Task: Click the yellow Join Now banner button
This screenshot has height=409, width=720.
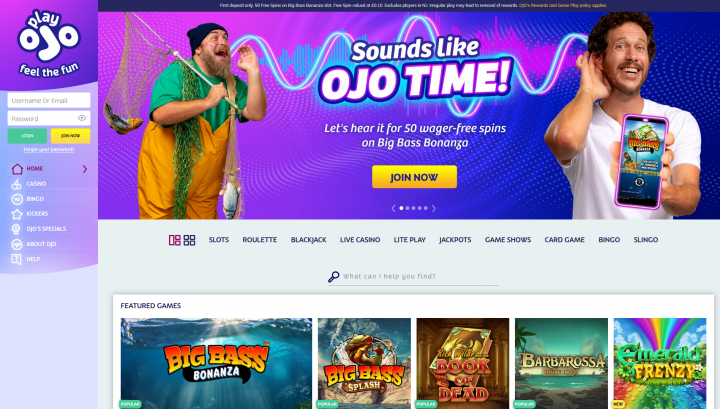Action: (414, 177)
